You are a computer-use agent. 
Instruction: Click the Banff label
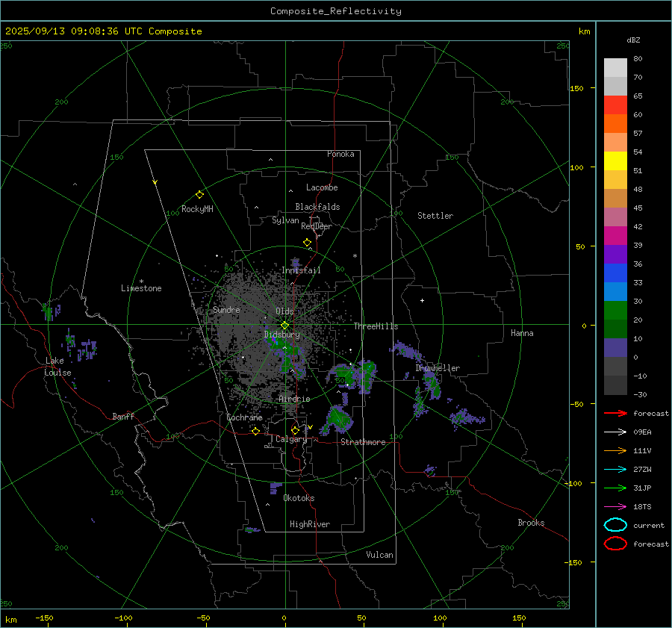pyautogui.click(x=123, y=416)
